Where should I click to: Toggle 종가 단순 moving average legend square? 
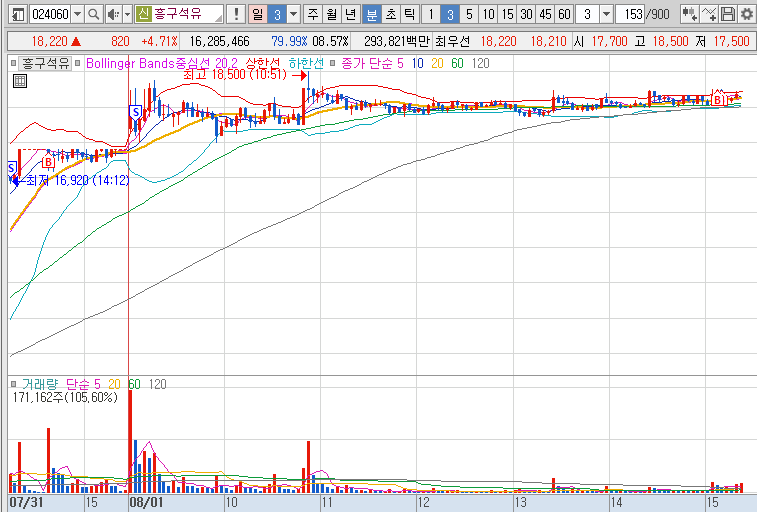pos(332,63)
